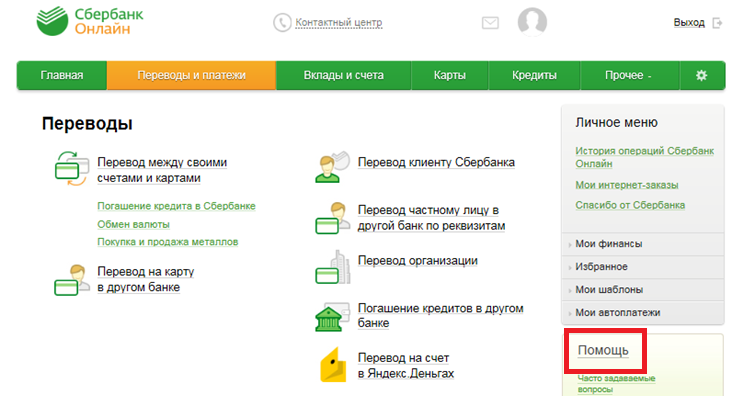
Task: Open the user profile avatar
Action: click(x=532, y=22)
